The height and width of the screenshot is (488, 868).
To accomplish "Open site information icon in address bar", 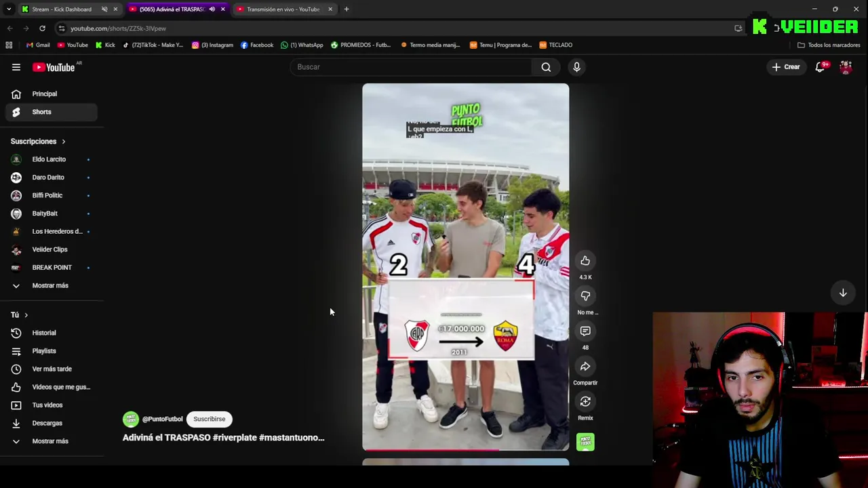I will 61,28.
